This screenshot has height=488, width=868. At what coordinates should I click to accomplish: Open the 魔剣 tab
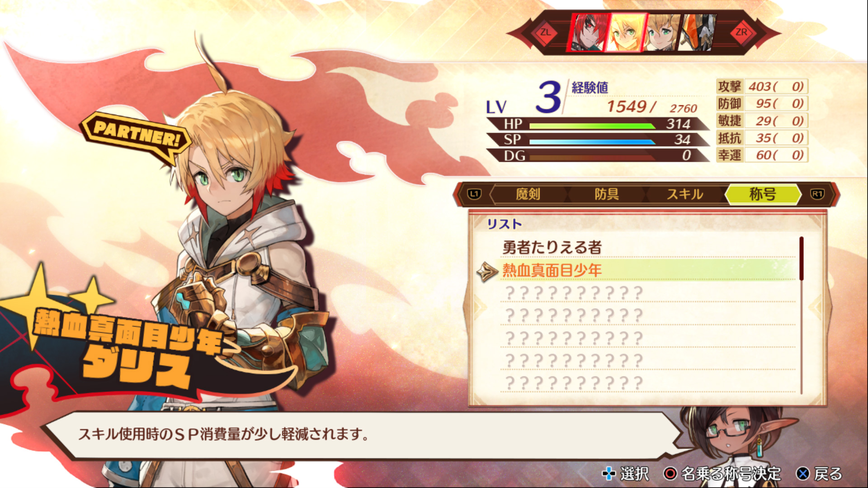click(528, 194)
